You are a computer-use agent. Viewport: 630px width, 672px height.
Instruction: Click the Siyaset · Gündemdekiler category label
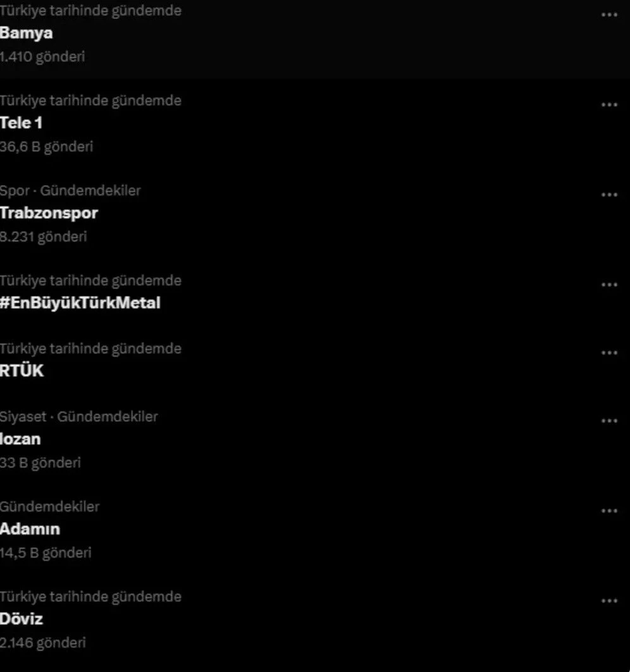tap(79, 417)
